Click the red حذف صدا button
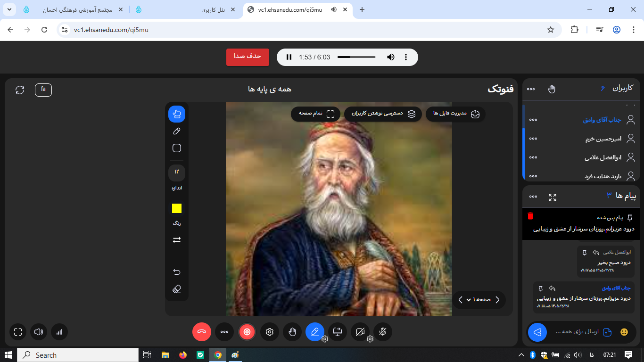This screenshot has height=362, width=644. point(248,57)
